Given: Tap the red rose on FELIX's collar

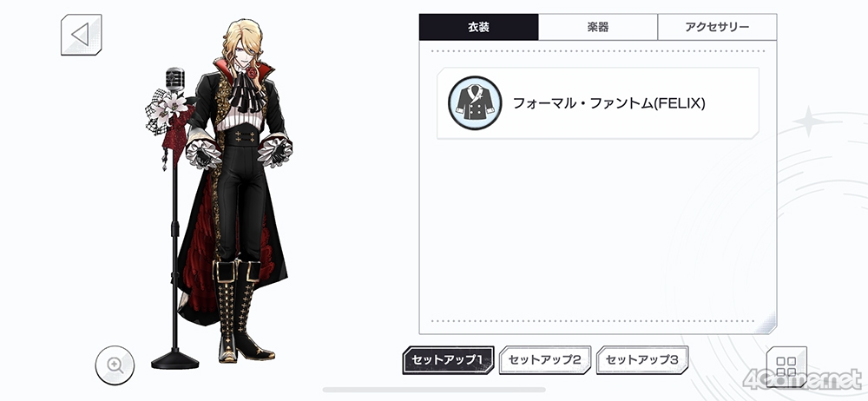Looking at the screenshot, I should [253, 73].
